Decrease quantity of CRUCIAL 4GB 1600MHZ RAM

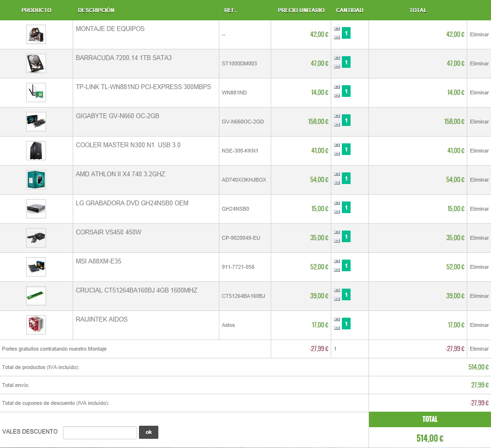(x=337, y=299)
